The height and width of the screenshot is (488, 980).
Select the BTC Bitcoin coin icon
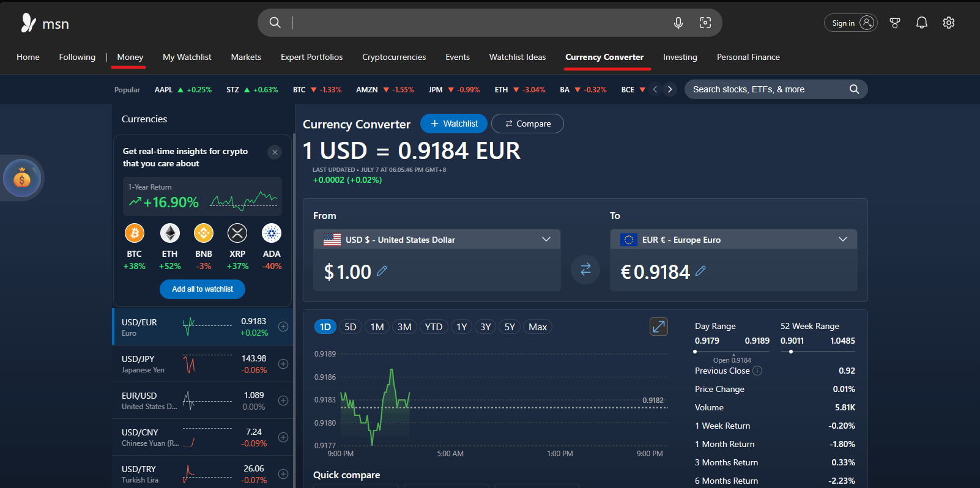coord(135,233)
